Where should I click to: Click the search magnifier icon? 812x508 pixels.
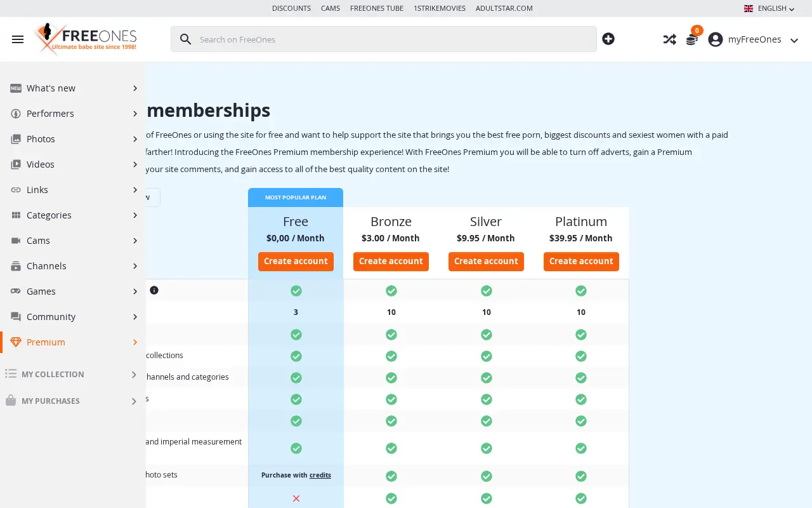(x=185, y=39)
